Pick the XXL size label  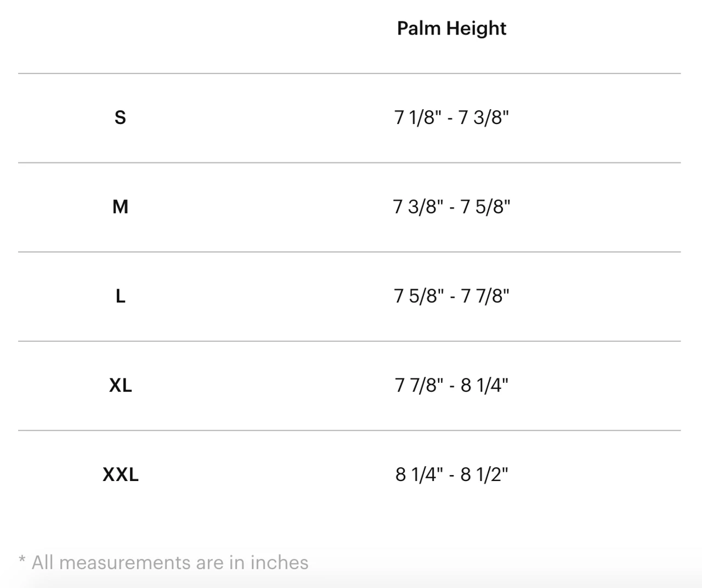point(121,474)
